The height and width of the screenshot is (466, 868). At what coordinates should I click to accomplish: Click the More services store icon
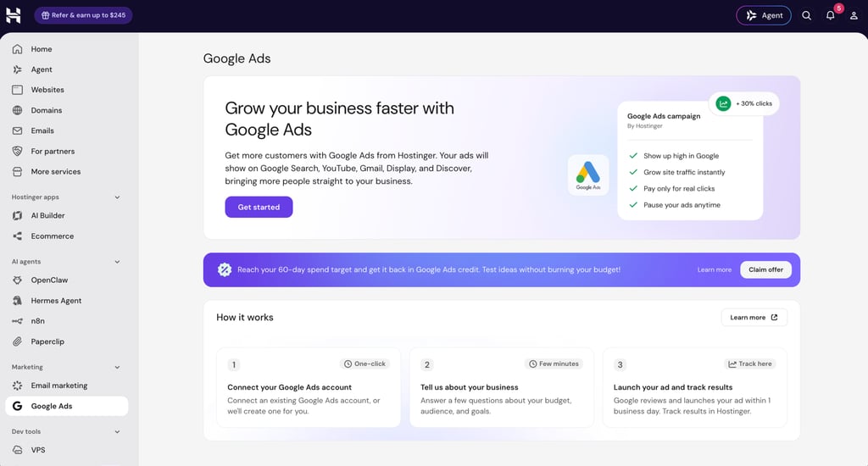click(17, 171)
